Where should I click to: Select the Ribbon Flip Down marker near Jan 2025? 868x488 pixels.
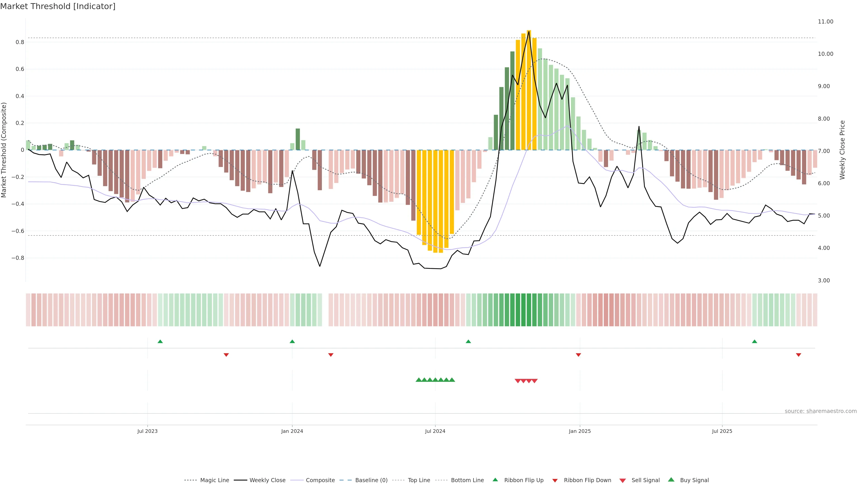coord(578,355)
